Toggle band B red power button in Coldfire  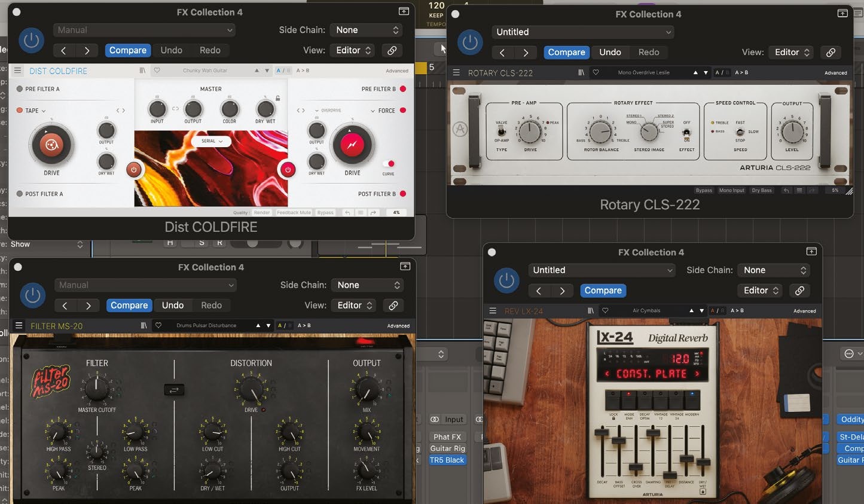[x=288, y=169]
